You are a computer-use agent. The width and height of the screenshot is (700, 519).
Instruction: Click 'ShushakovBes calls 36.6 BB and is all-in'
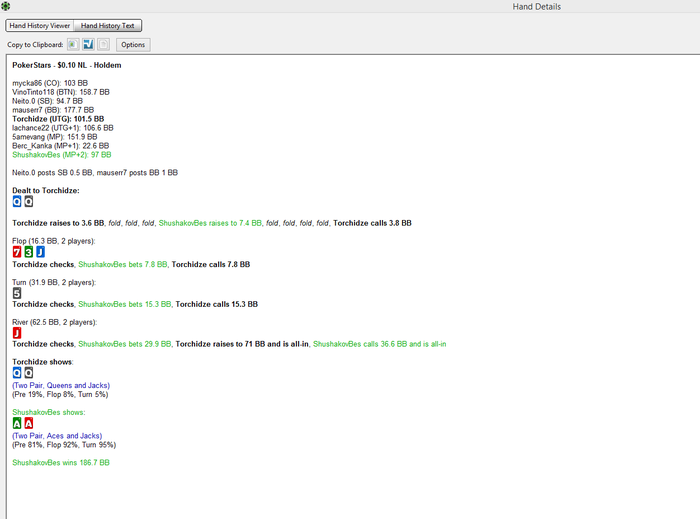point(379,344)
